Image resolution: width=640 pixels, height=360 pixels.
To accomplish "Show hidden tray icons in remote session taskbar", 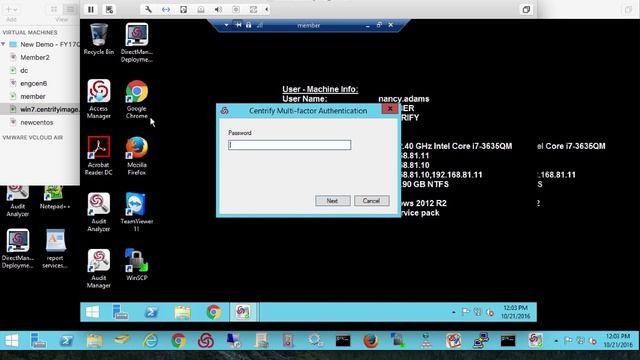I will [x=453, y=312].
